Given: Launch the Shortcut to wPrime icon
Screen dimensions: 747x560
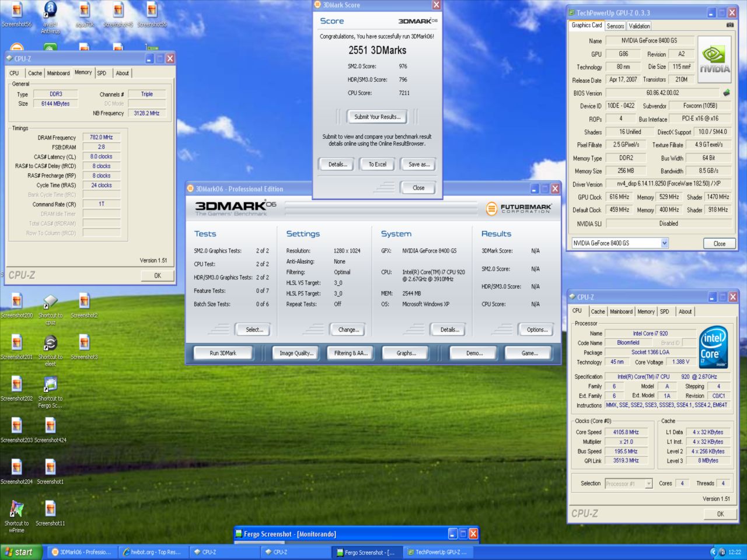Looking at the screenshot, I should [x=16, y=516].
